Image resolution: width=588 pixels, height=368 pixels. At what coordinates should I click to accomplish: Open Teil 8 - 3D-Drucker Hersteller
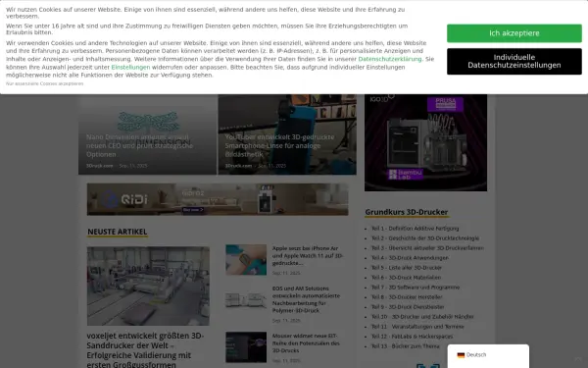coord(407,296)
